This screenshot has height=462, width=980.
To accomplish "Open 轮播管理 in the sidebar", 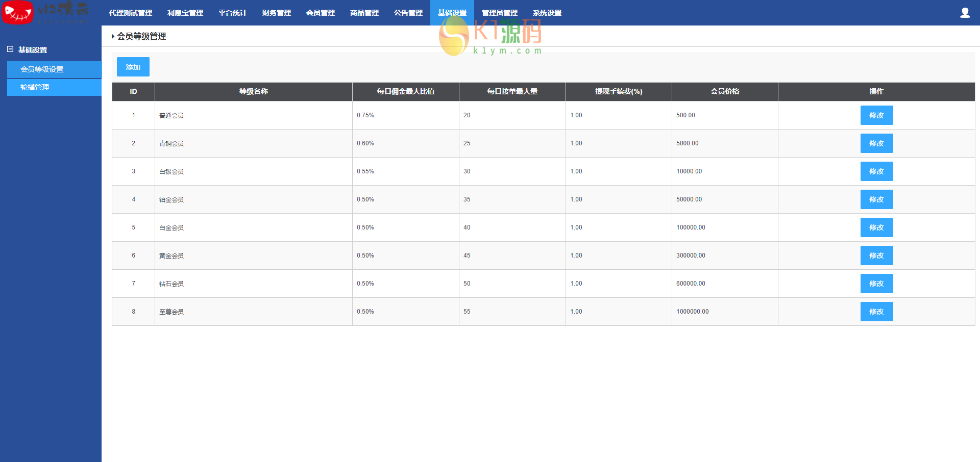I will 55,87.
